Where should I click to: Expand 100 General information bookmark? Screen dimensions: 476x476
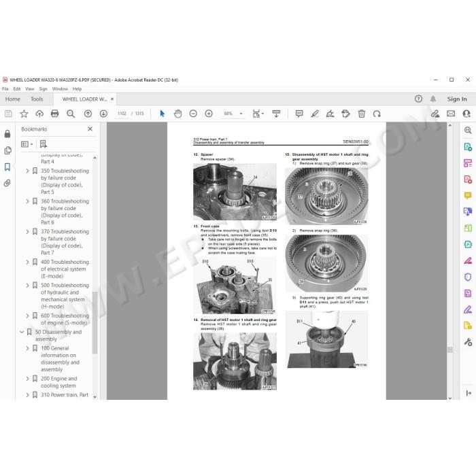(27, 348)
